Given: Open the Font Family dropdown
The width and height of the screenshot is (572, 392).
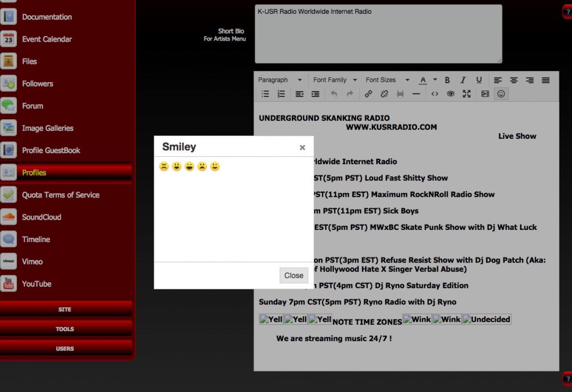Looking at the screenshot, I should (335, 80).
